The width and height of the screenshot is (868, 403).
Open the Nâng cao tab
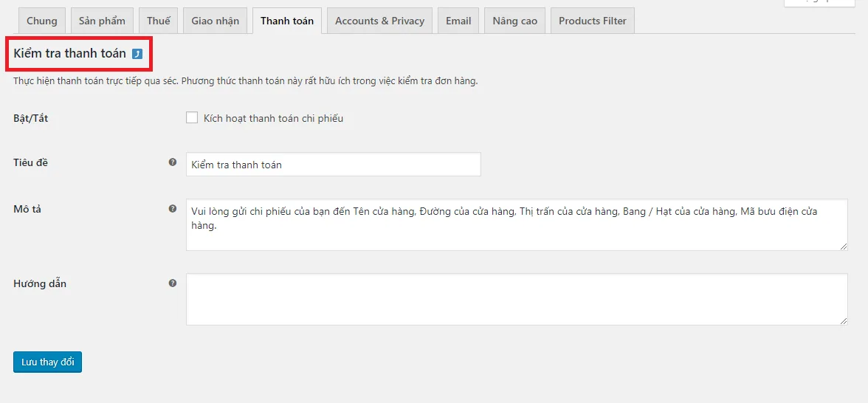tap(515, 21)
